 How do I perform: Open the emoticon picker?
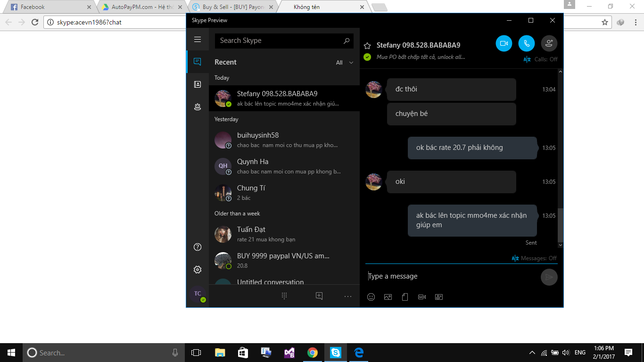[x=371, y=297]
